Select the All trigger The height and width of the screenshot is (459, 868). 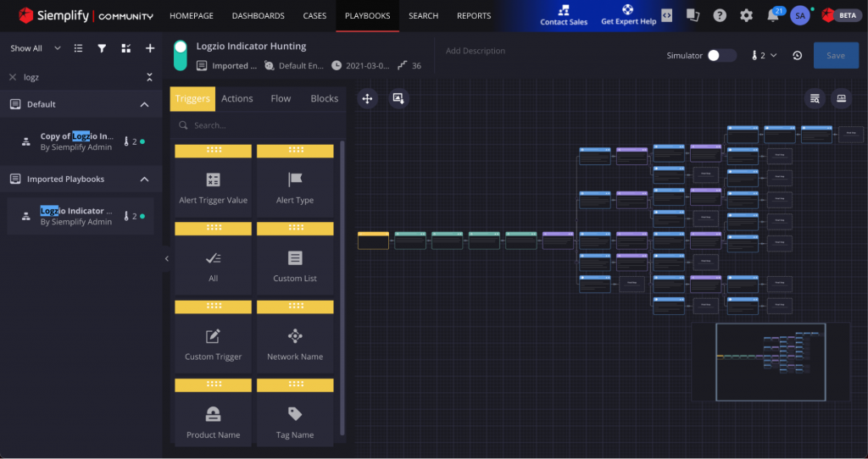coord(213,259)
